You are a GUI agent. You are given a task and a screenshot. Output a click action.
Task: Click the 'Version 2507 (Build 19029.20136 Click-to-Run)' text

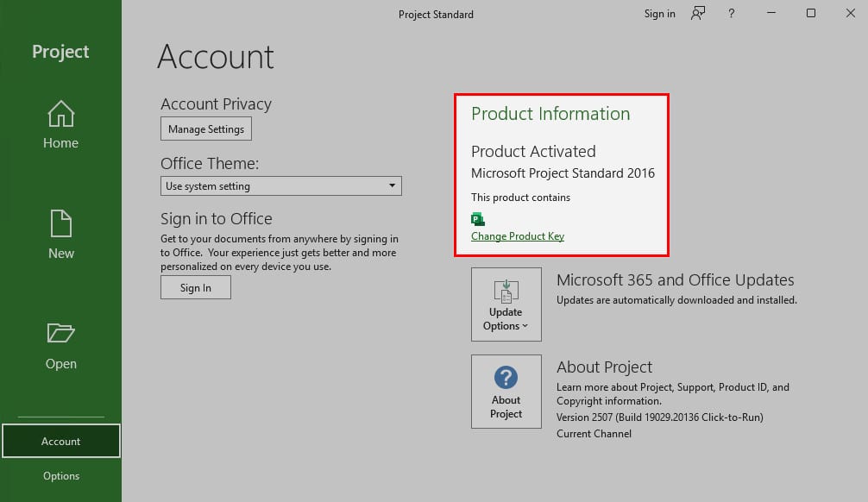click(x=660, y=417)
